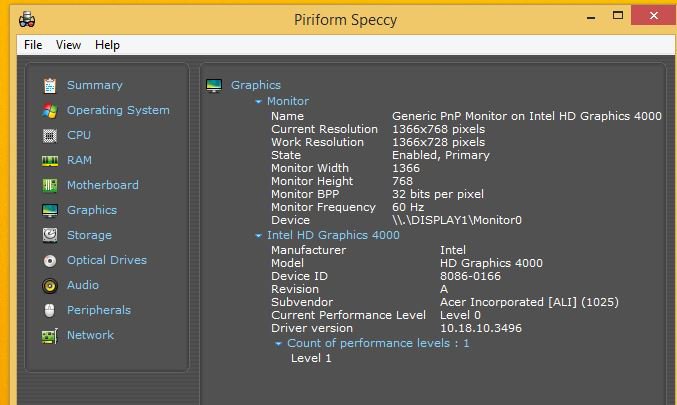The height and width of the screenshot is (405, 677).
Task: Open the File menu
Action: coord(33,45)
